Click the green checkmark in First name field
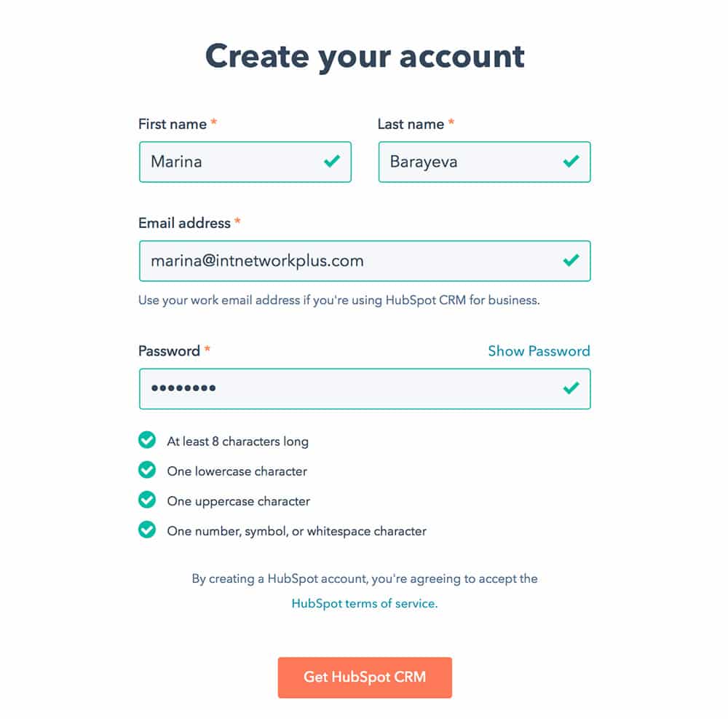Image resolution: width=728 pixels, height=719 pixels. pos(330,162)
